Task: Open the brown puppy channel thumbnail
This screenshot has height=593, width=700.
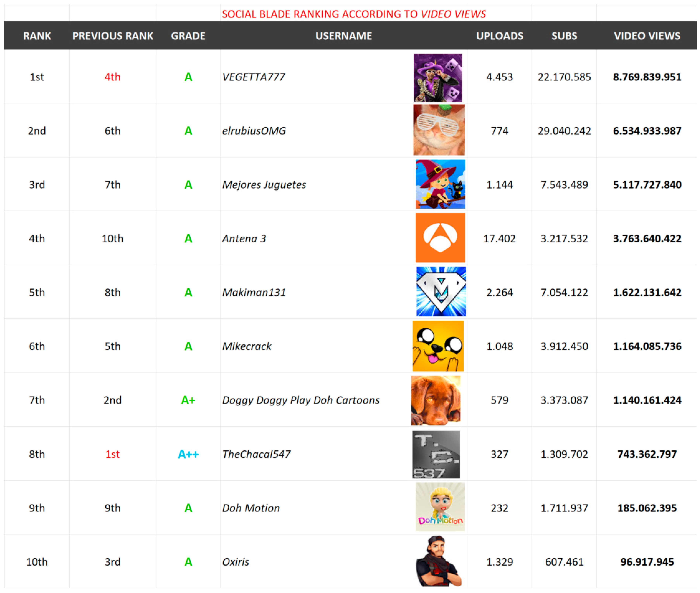Action: (436, 400)
